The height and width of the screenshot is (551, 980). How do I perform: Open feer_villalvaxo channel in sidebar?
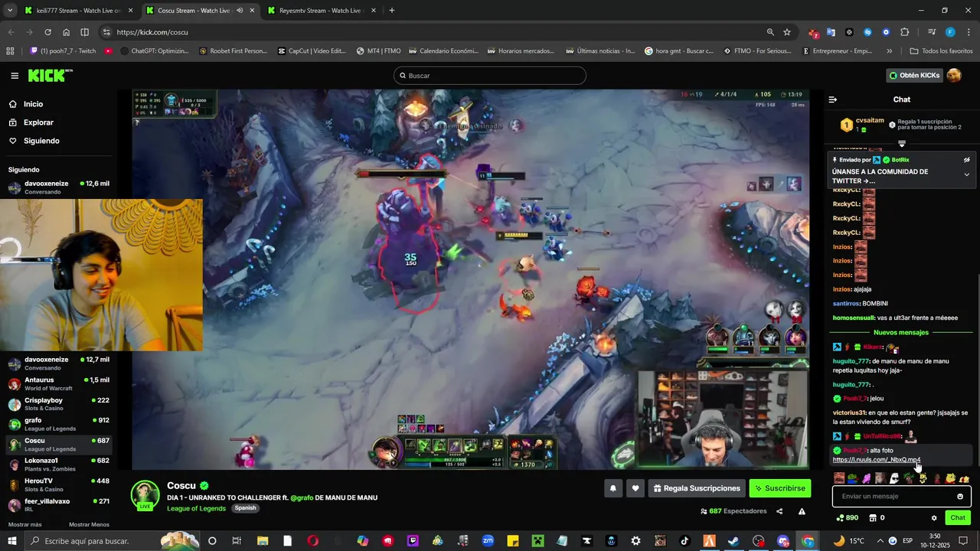pos(58,505)
